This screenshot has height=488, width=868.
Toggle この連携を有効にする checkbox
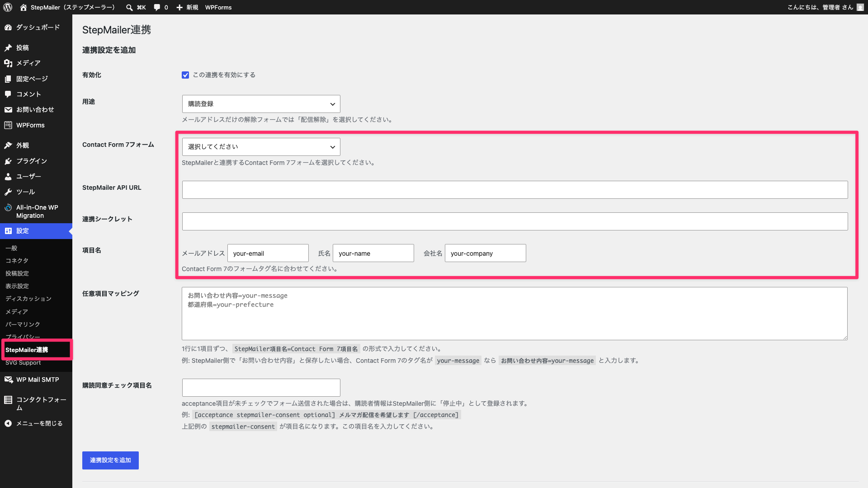coord(185,75)
